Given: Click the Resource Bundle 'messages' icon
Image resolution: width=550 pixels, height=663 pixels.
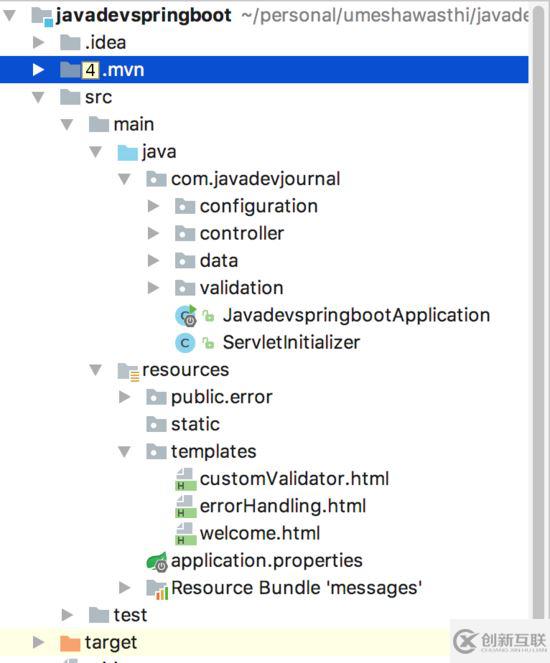Looking at the screenshot, I should pos(157,589).
